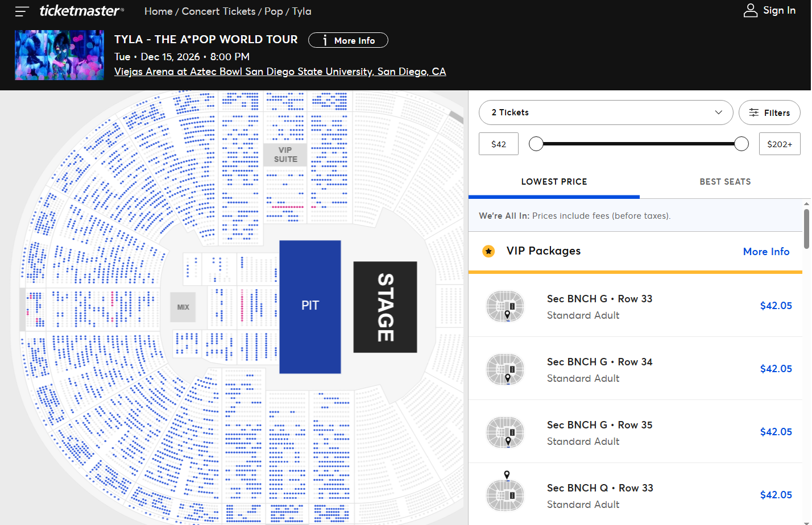Click the minimum price slider handle
Screen dimensions: 812x525
point(536,144)
